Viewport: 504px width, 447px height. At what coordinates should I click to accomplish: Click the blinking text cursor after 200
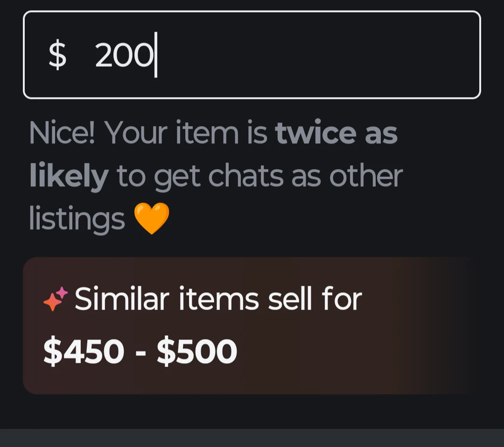click(x=156, y=55)
